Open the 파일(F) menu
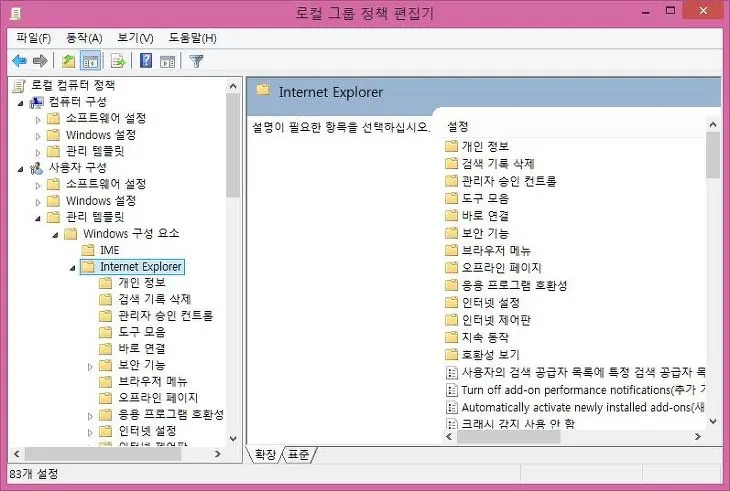This screenshot has height=491, width=730. coord(34,38)
